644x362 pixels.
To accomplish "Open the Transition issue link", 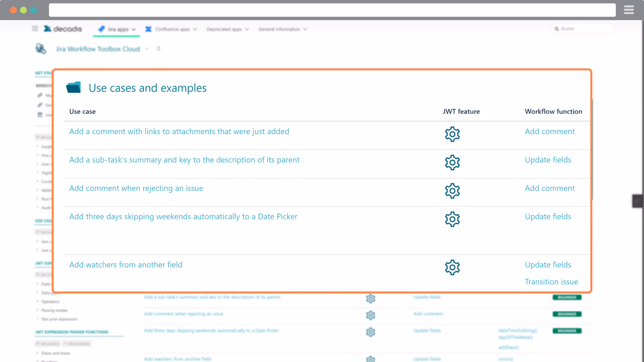I will point(551,282).
